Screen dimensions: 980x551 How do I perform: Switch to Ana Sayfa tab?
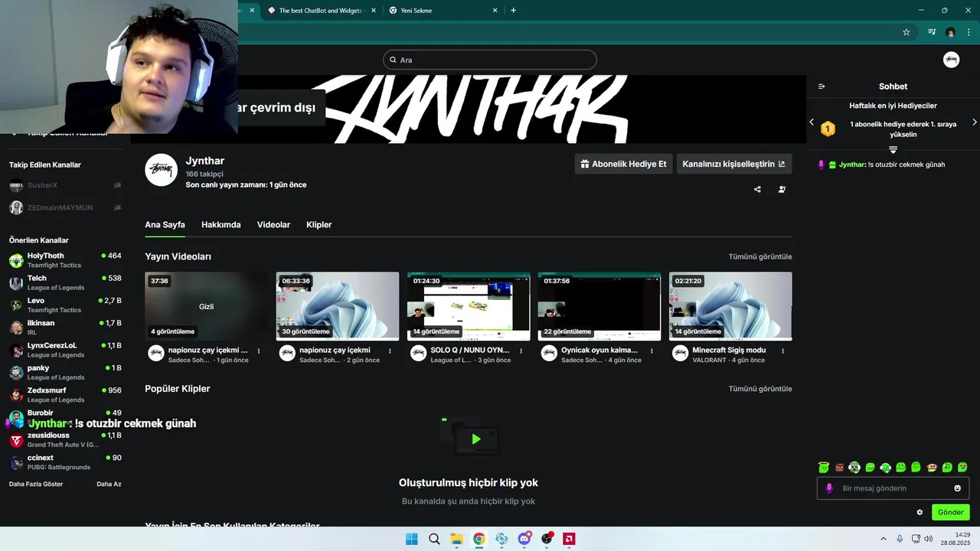pos(165,225)
